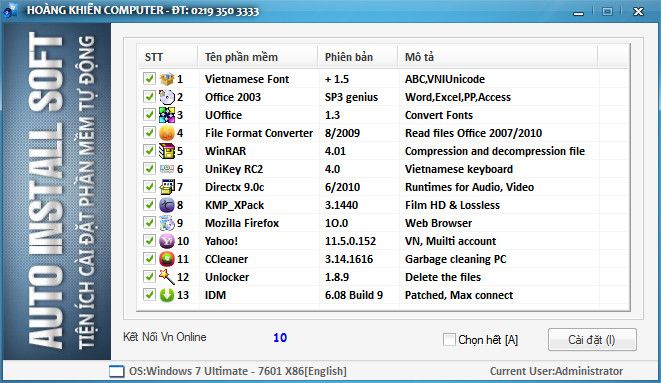The image size is (661, 383).
Task: Click 'Current User:Administrator' status text
Action: 556,371
